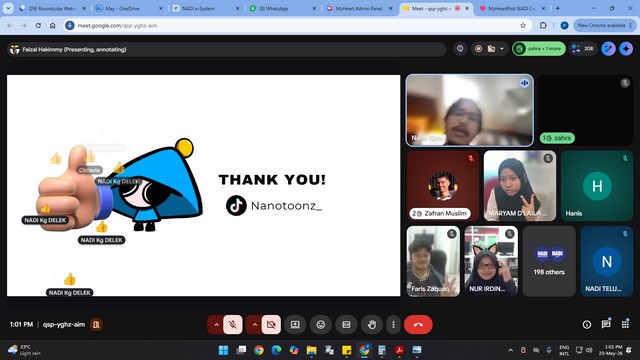The width and height of the screenshot is (640, 360).
Task: Open the activities grid icon
Action: (625, 324)
